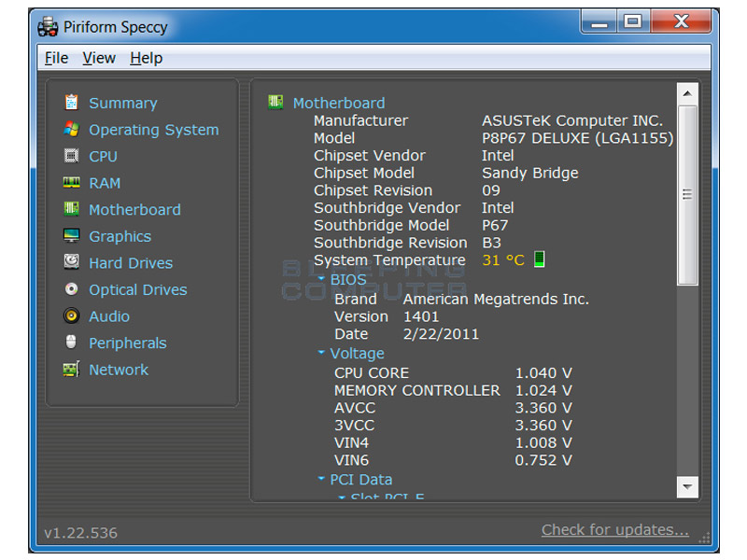Click the BIOS date 2/22/2011
747x560 pixels.
[x=441, y=334]
